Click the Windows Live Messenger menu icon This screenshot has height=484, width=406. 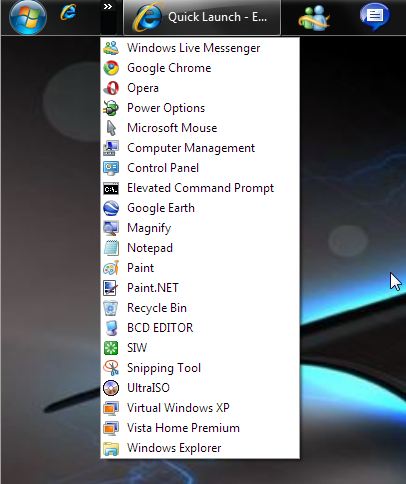click(x=111, y=48)
